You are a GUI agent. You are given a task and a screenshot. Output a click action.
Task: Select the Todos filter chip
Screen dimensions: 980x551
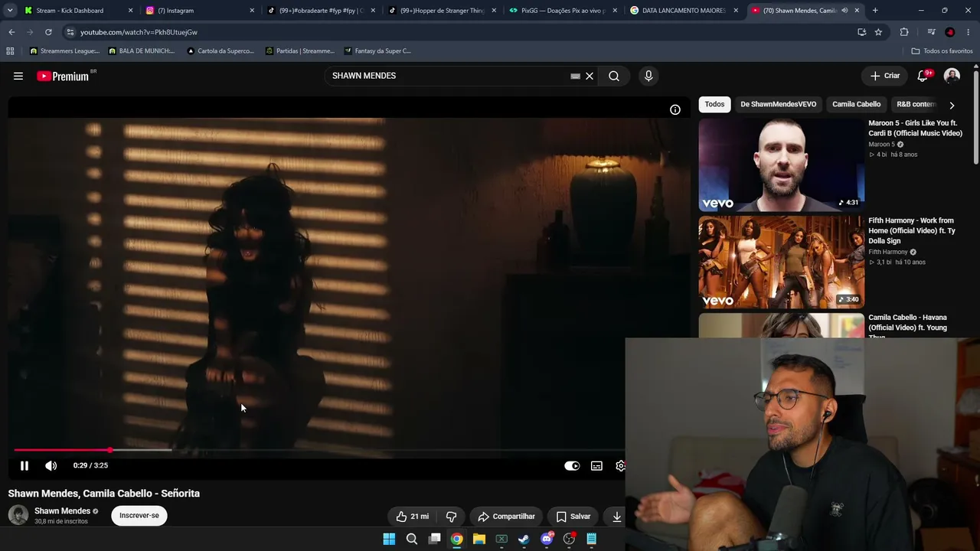click(x=714, y=104)
